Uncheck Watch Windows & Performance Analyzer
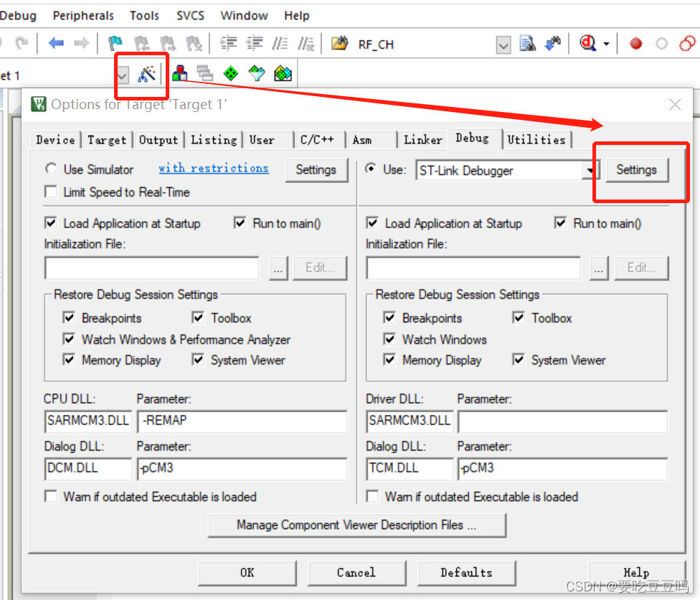 point(69,339)
